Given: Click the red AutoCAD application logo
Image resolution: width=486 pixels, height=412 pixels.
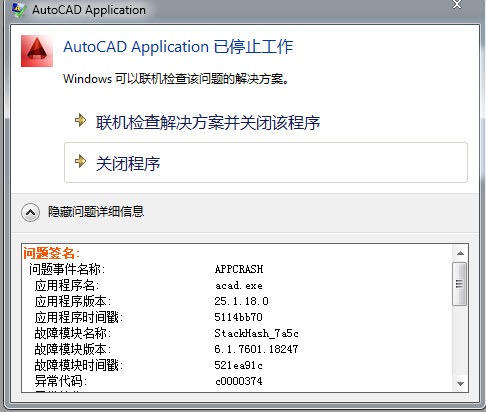Looking at the screenshot, I should click(37, 51).
